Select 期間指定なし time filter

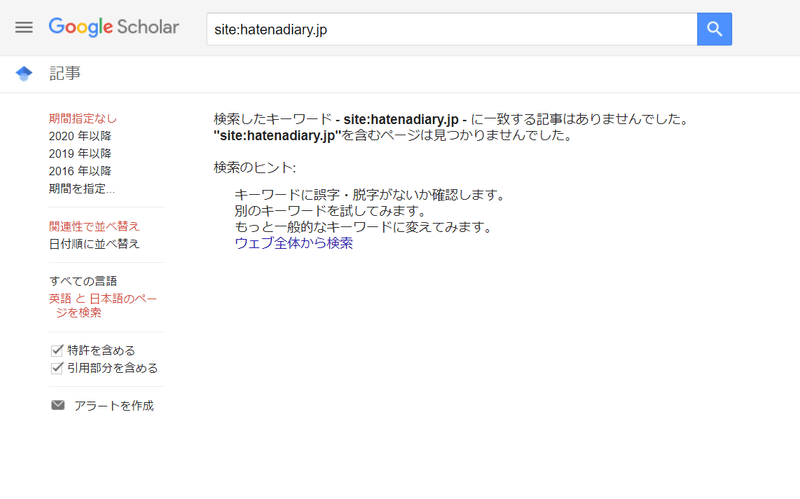click(83, 119)
